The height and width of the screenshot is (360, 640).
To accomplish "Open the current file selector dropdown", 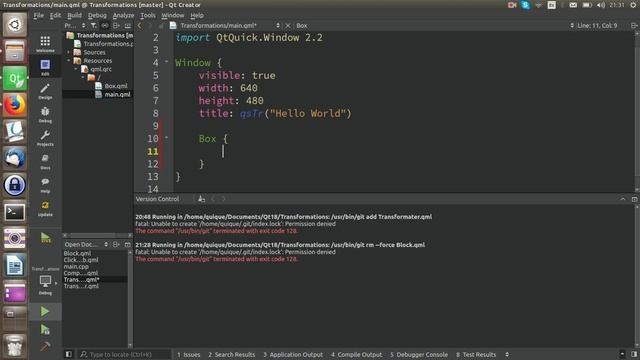I will click(278, 25).
